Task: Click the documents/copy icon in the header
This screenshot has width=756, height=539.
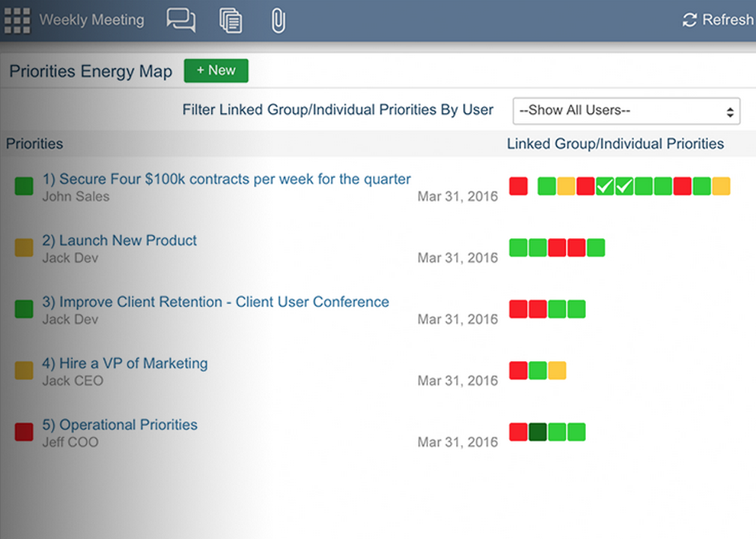Action: (x=230, y=20)
